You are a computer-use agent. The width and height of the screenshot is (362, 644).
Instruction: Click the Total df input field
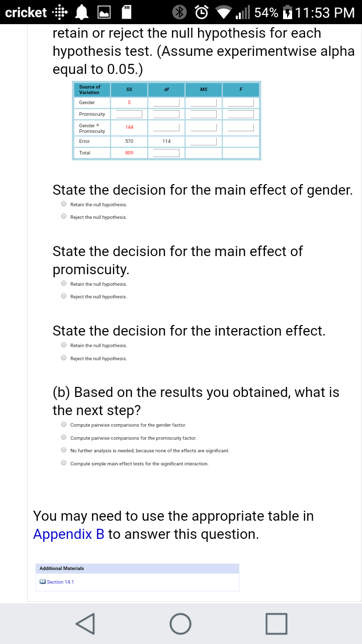pyautogui.click(x=166, y=152)
